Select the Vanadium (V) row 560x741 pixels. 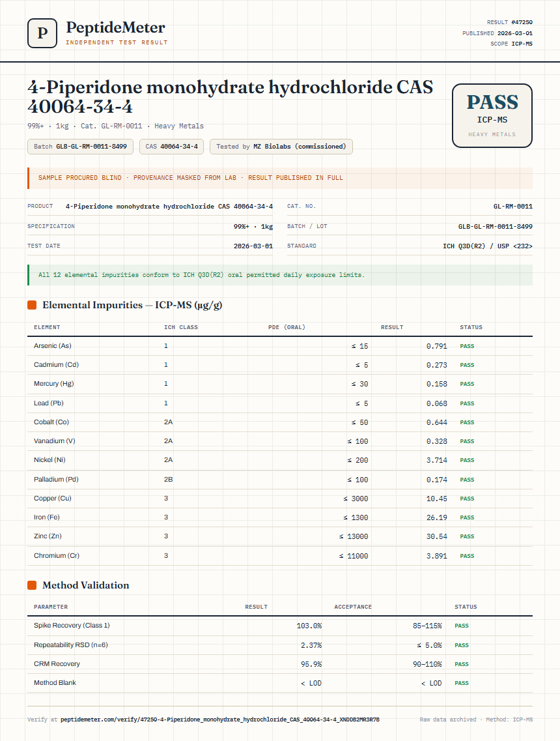280,441
